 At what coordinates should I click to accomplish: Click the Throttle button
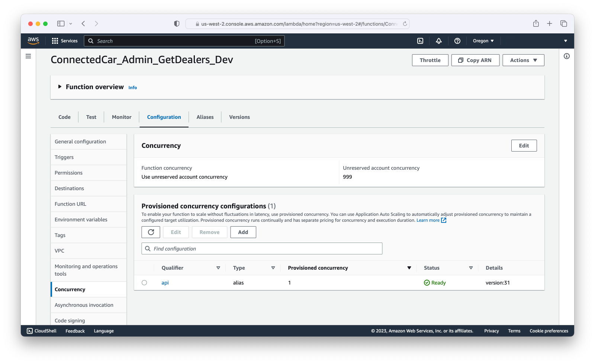[x=430, y=60]
